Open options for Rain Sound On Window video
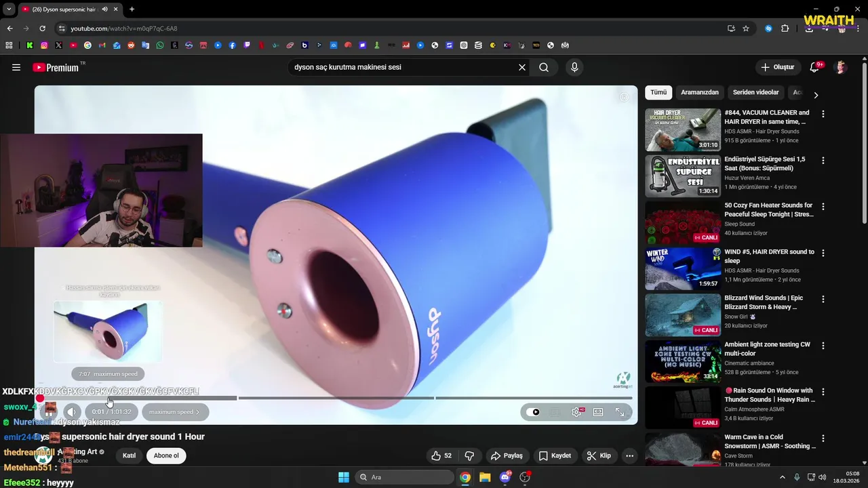Viewport: 868px width, 488px height. (x=823, y=391)
